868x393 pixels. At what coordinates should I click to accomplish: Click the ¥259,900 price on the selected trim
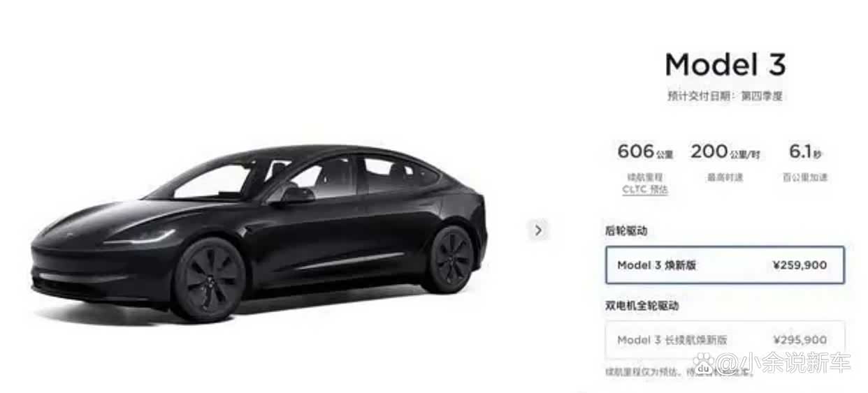pos(800,265)
